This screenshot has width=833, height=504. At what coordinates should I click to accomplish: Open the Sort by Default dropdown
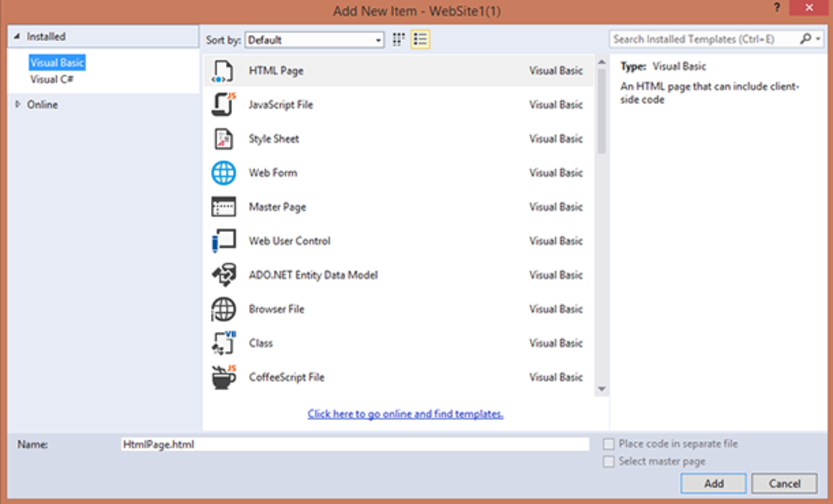click(x=314, y=39)
